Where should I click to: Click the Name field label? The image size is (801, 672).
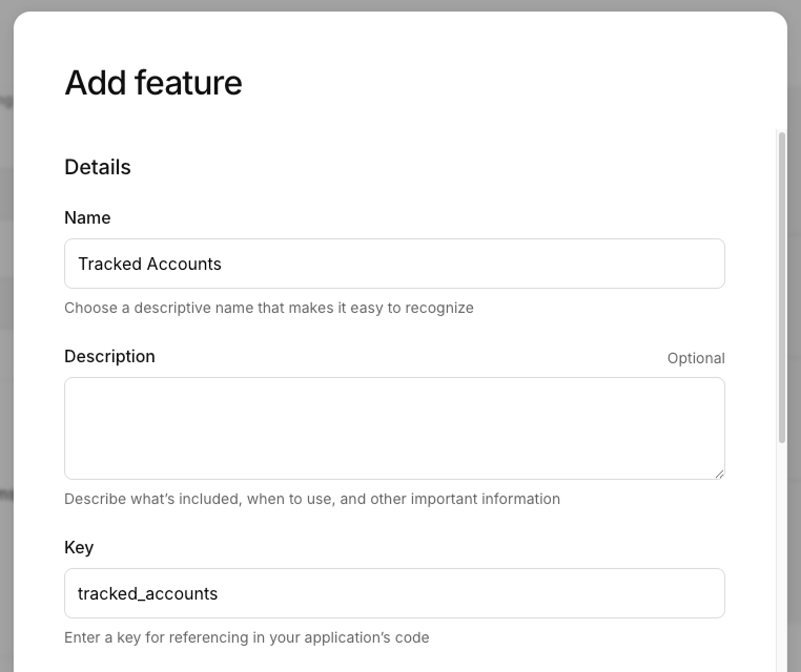[87, 217]
